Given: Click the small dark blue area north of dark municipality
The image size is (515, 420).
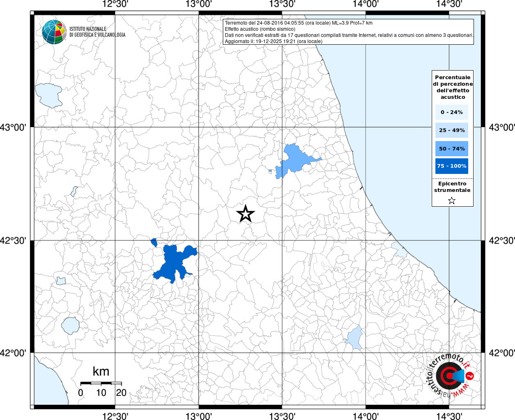Looking at the screenshot, I should click(154, 242).
